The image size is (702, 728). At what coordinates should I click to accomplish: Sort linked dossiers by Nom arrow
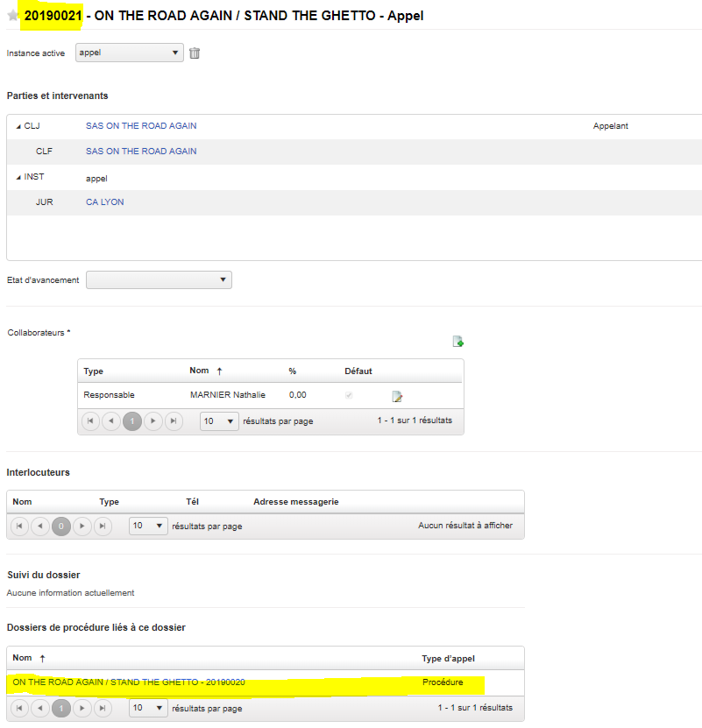[x=42, y=659]
